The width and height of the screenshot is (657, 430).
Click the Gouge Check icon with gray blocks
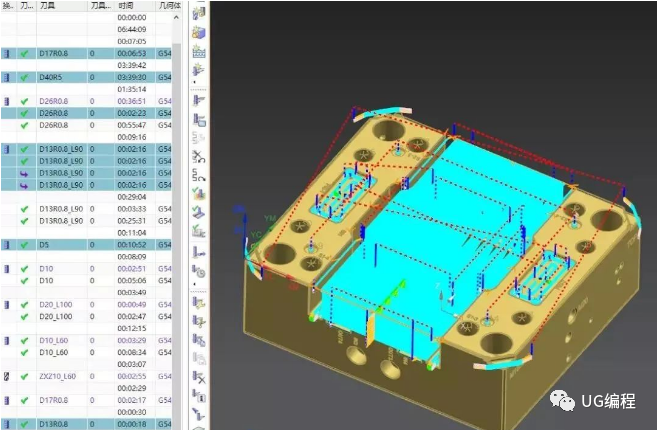[199, 231]
